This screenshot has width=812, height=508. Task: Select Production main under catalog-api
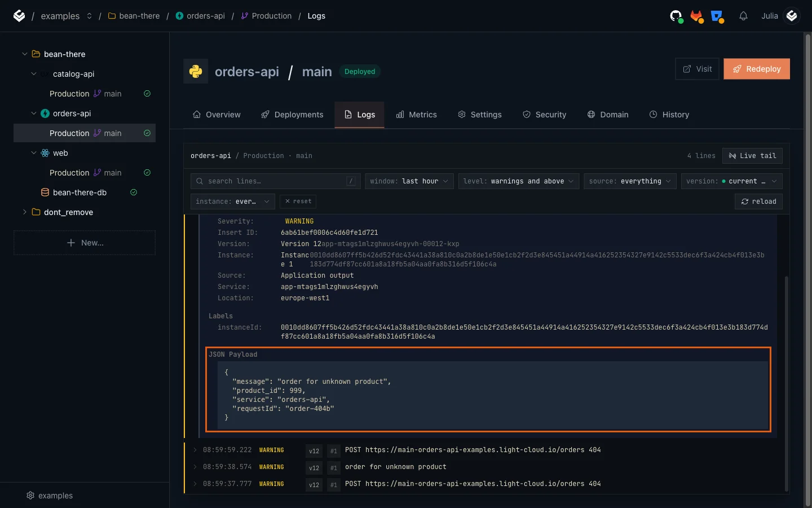point(85,94)
